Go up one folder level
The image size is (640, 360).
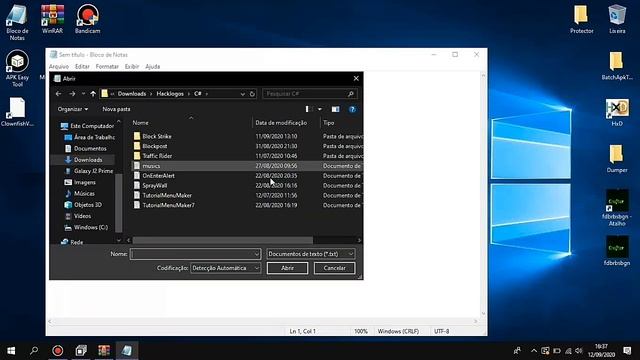(x=93, y=94)
